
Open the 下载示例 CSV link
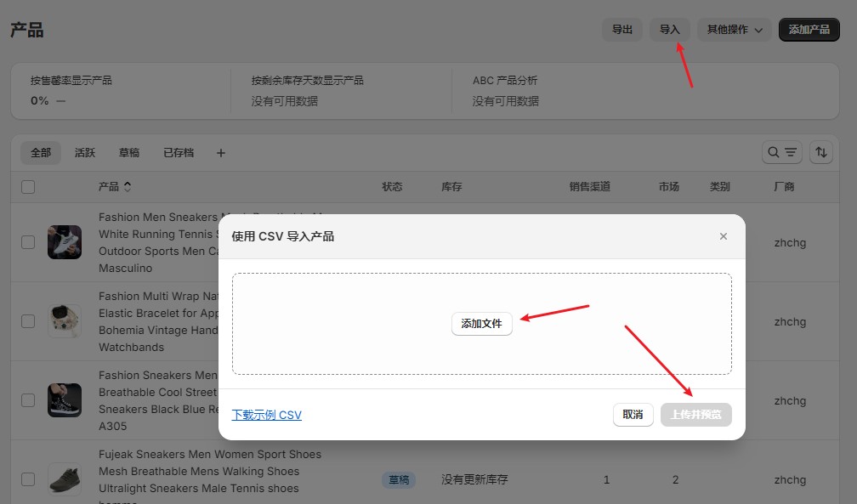point(267,415)
